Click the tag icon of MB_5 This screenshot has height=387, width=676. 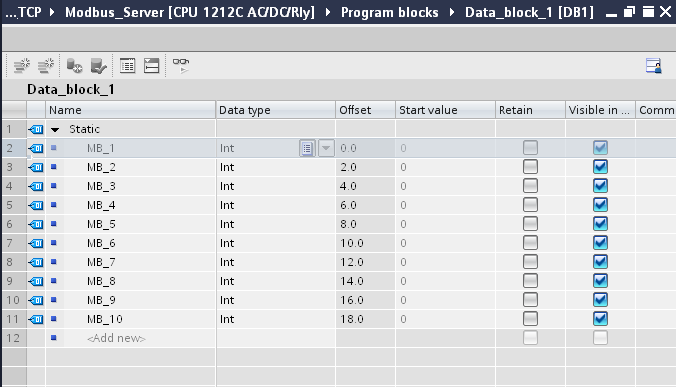[x=36, y=224]
